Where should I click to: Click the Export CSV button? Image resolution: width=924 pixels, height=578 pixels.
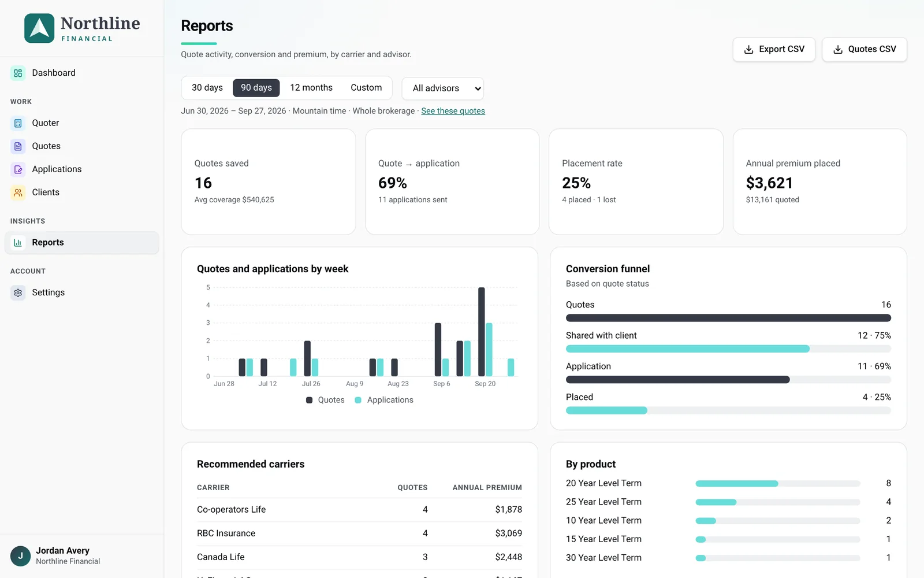point(774,50)
